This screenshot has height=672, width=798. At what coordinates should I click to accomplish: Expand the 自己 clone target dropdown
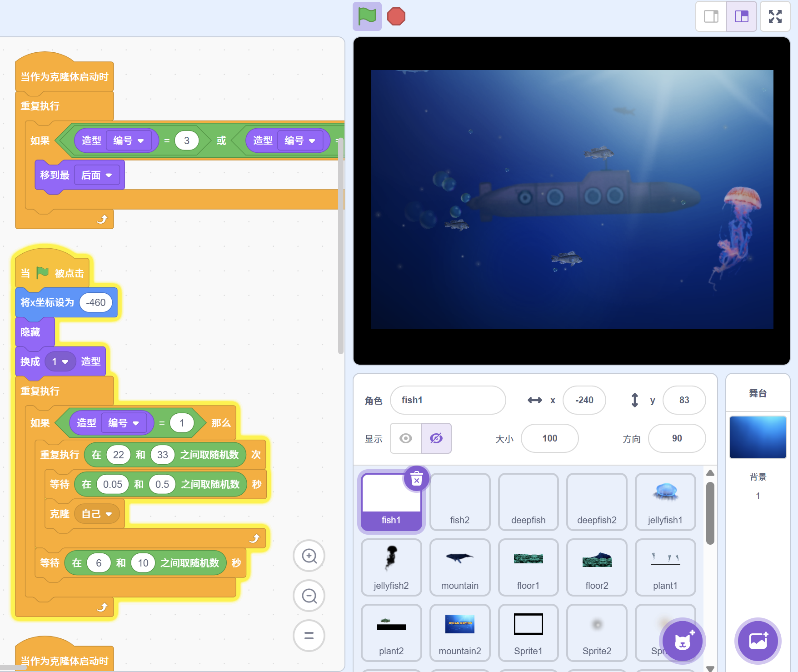(97, 514)
